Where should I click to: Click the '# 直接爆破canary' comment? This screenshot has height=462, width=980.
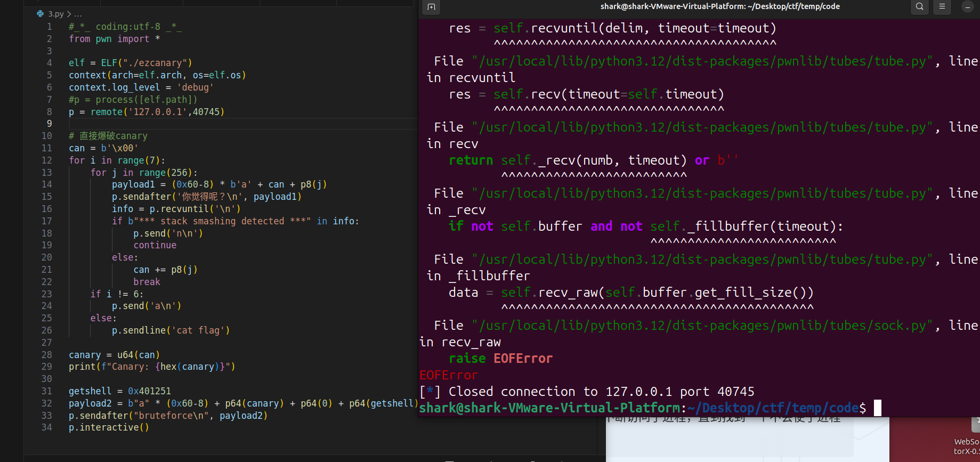click(108, 136)
